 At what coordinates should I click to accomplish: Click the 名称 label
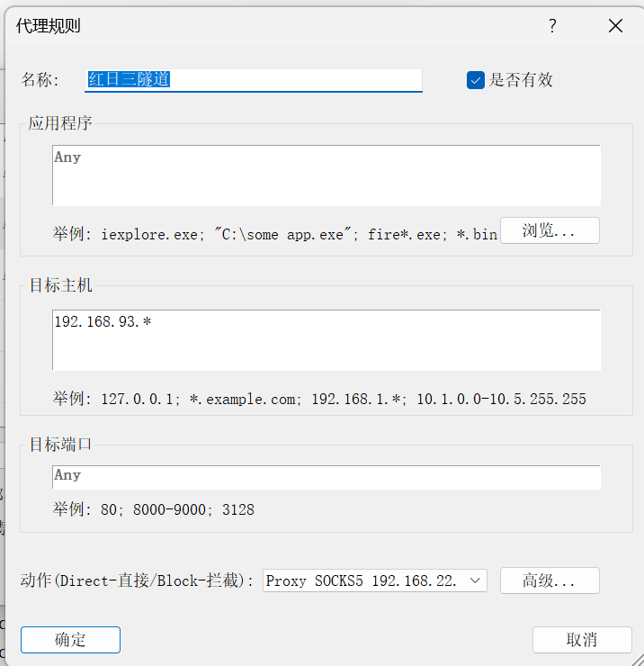40,80
